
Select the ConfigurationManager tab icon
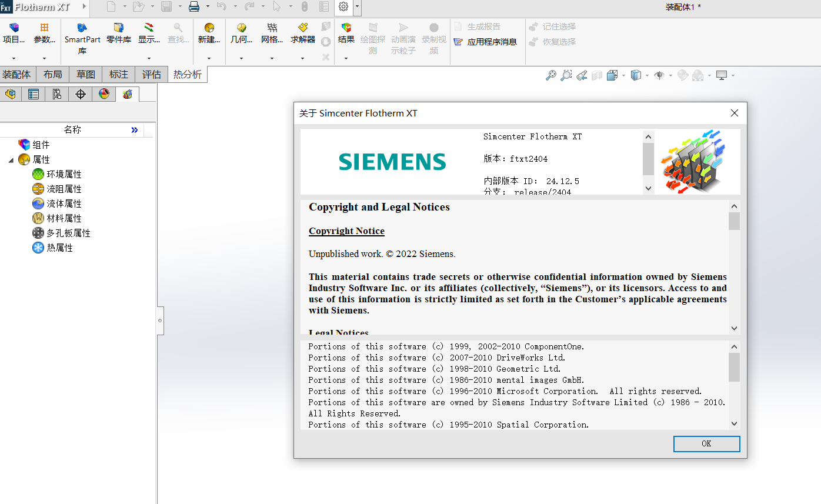click(x=57, y=94)
